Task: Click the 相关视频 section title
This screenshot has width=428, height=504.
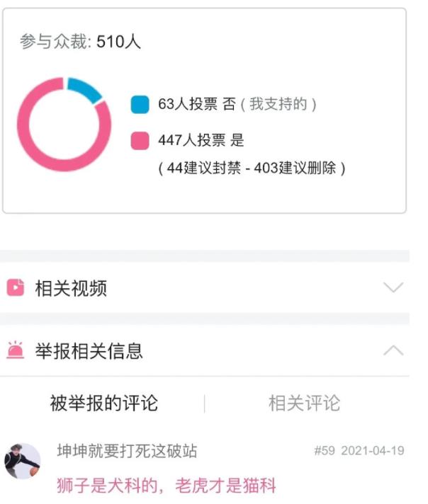Action: (71, 288)
